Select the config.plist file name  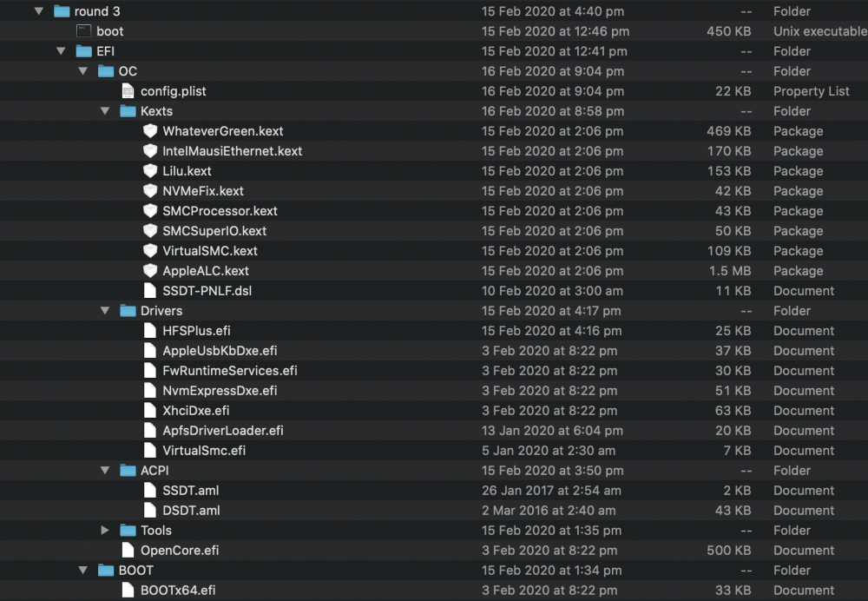[174, 91]
